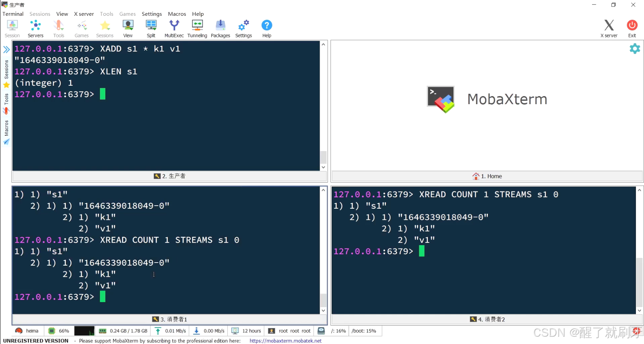The image size is (644, 344).
Task: Select the '2. 生产者' terminal tab
Action: tap(170, 176)
